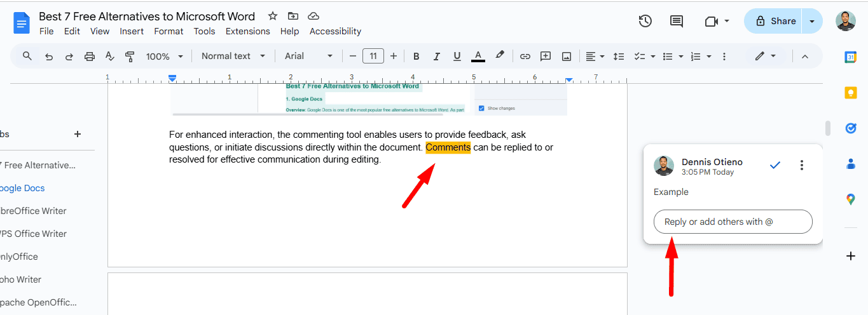Open the Arial font dropdown
Image resolution: width=868 pixels, height=315 pixels.
pos(308,56)
